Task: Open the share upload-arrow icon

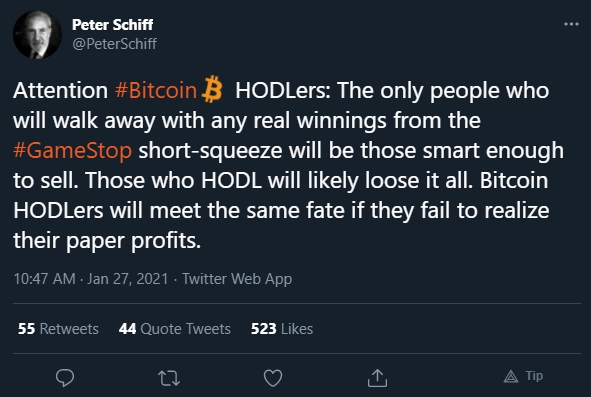Action: (377, 378)
